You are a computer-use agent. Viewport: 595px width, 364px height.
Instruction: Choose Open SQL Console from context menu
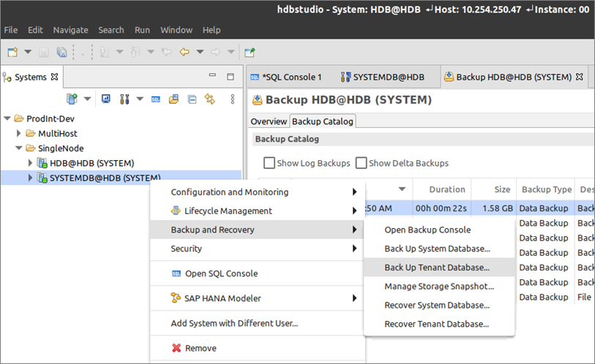pyautogui.click(x=258, y=273)
